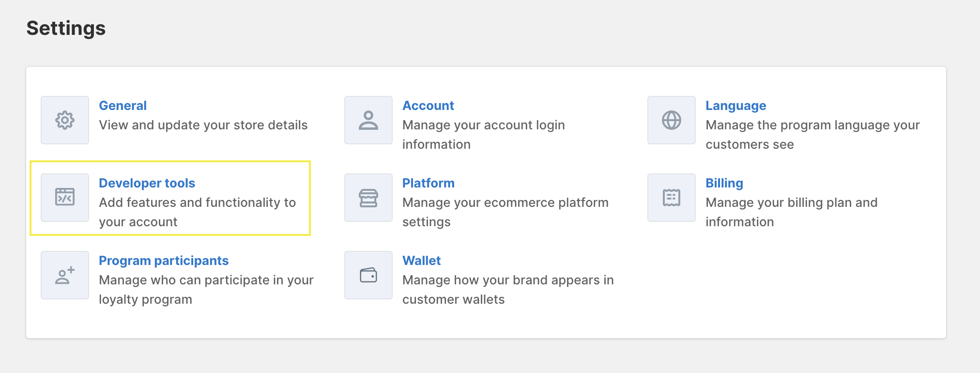Go to Language settings

coord(735,106)
